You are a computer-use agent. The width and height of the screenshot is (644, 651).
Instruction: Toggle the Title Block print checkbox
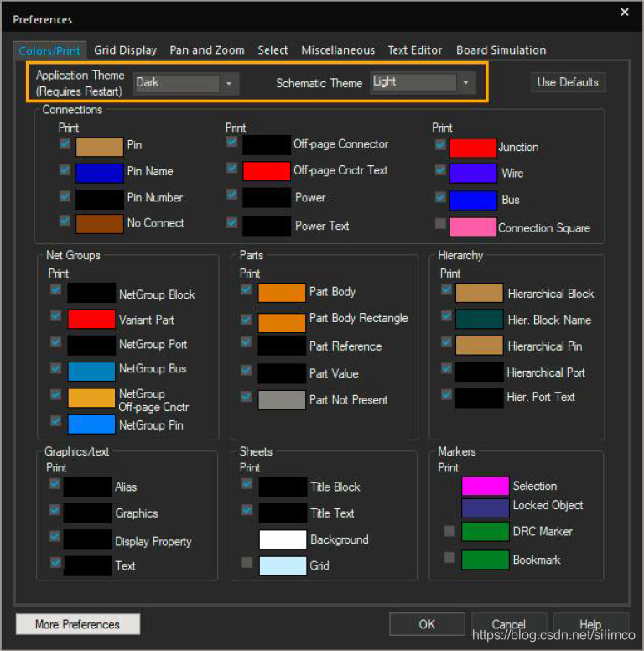click(x=247, y=484)
